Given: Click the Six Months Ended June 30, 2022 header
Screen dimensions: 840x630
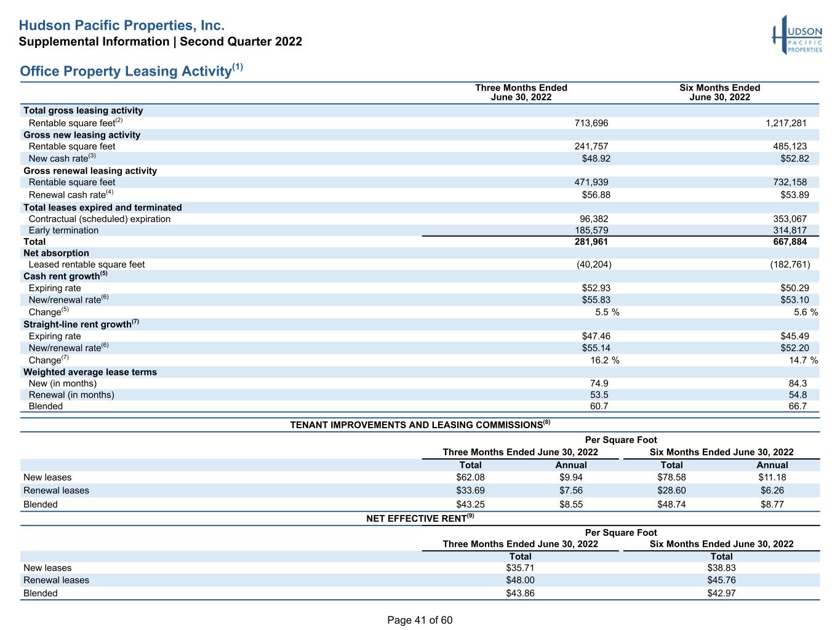Looking at the screenshot, I should [719, 92].
